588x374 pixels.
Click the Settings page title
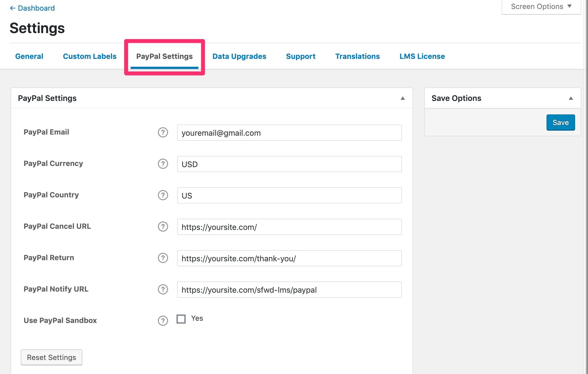click(37, 28)
